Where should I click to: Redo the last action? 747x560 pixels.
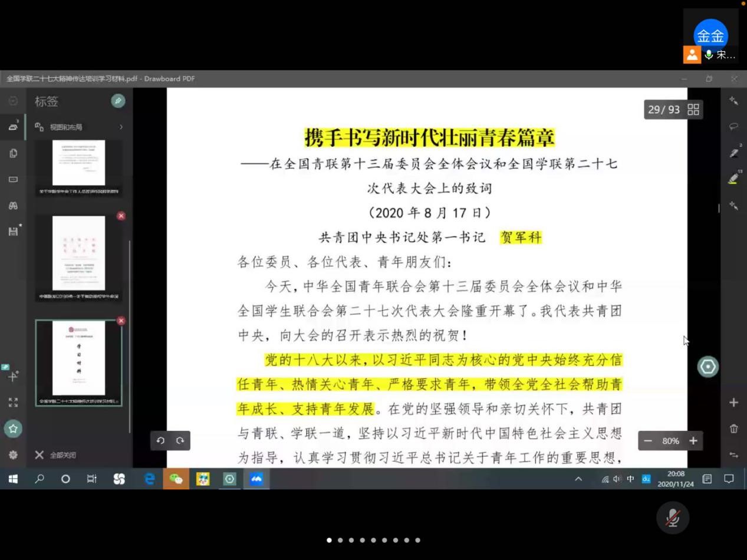[x=180, y=440]
